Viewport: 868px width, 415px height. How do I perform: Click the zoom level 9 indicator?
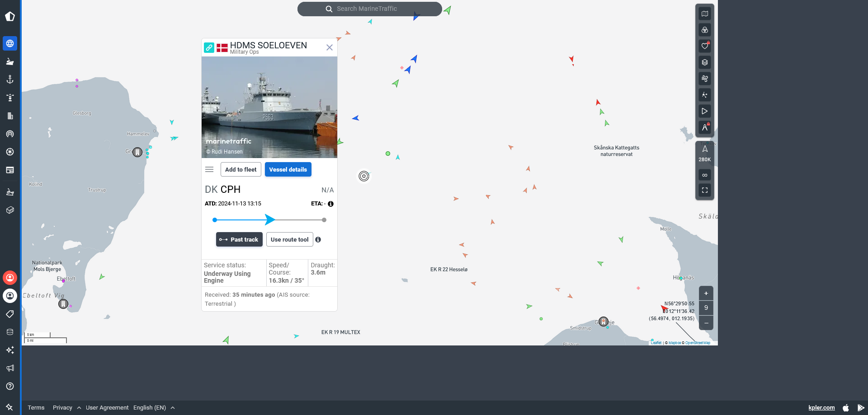(706, 308)
